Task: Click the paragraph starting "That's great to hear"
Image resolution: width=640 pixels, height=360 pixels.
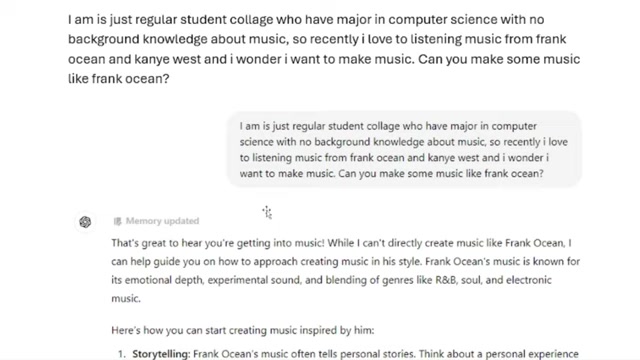Action: tap(345, 271)
